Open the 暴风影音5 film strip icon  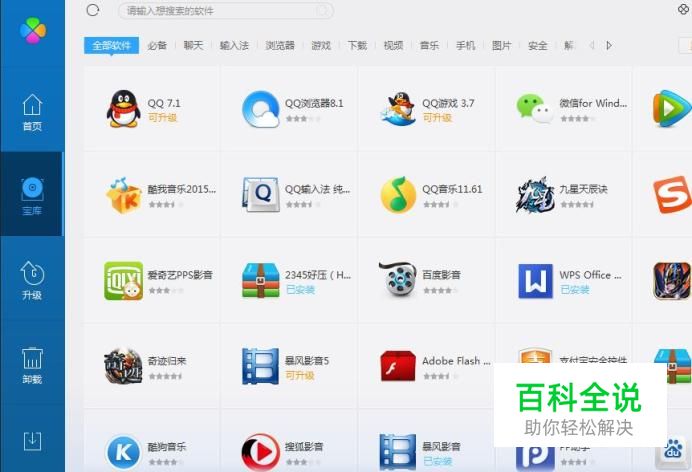click(260, 366)
